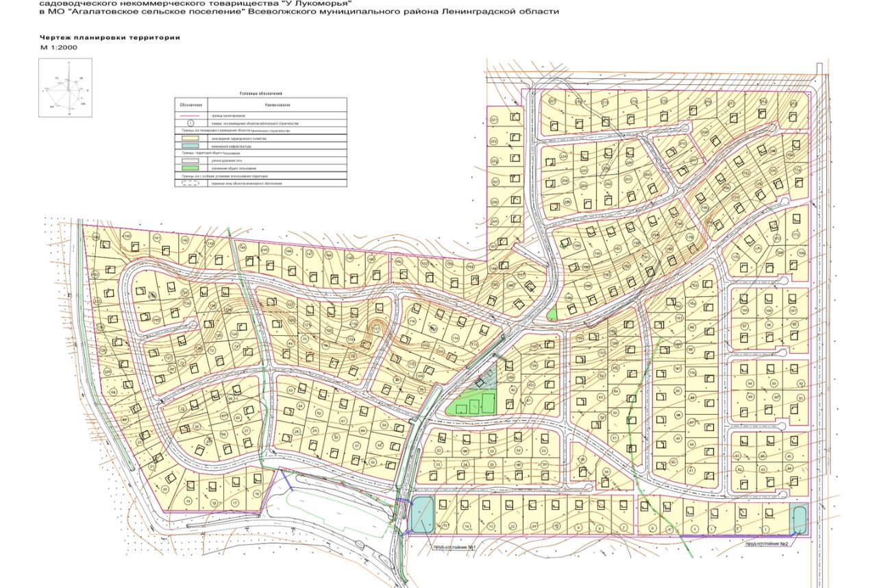This screenshot has height=588, width=877.
Task: Click the legend text 'озеленение общего пользования'
Action: (x=234, y=168)
